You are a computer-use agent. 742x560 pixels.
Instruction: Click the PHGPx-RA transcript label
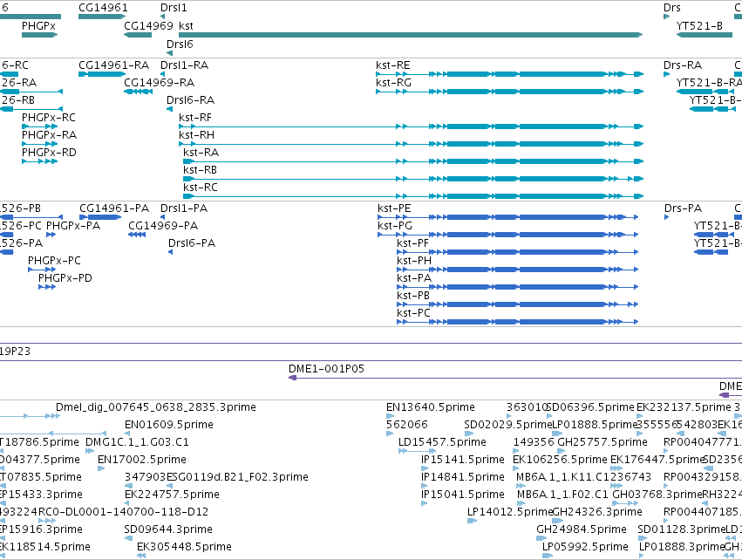pyautogui.click(x=49, y=135)
